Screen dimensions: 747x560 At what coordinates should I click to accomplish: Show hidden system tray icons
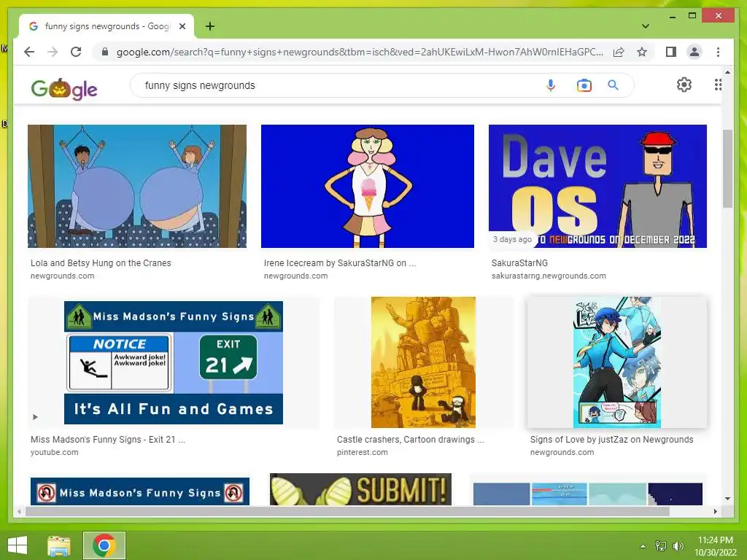click(643, 546)
